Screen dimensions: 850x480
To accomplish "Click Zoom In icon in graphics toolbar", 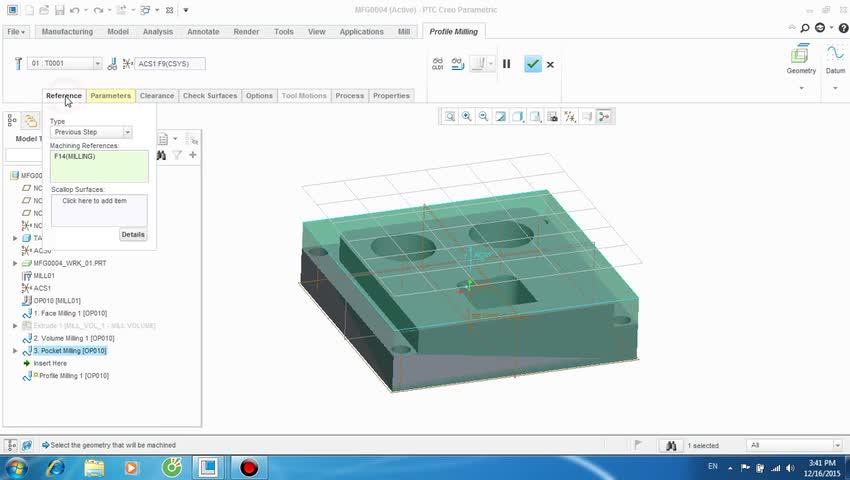I will [x=467, y=117].
